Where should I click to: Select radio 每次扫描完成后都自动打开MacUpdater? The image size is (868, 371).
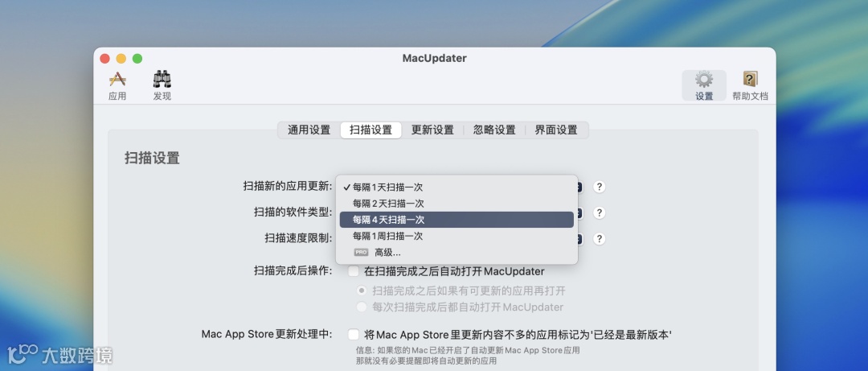pyautogui.click(x=362, y=307)
